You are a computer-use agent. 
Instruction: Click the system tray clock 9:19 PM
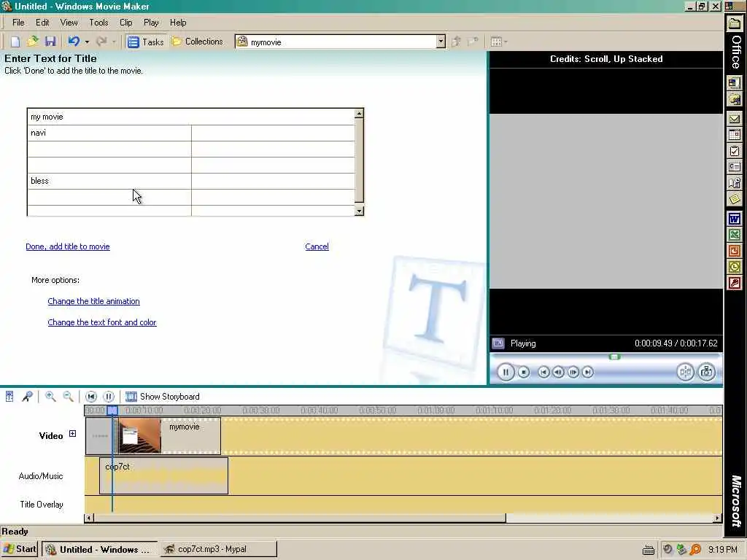722,550
